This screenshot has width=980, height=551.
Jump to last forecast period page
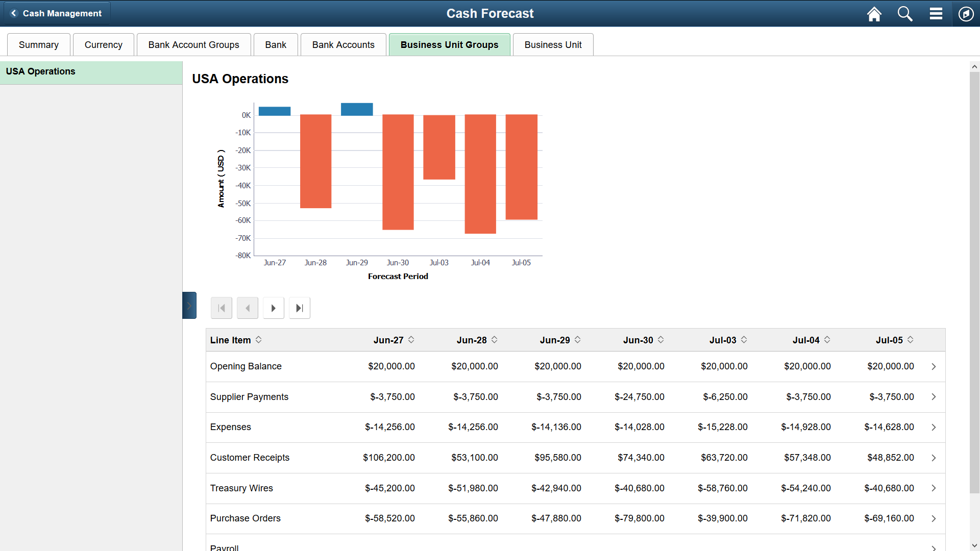[x=300, y=308]
